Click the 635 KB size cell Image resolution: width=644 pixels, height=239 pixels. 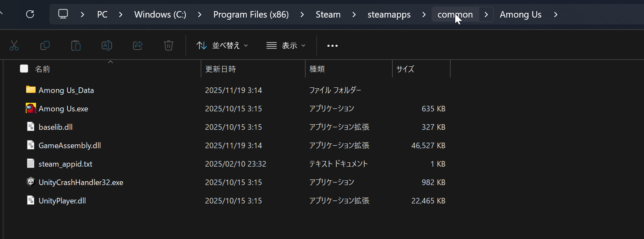tap(433, 109)
